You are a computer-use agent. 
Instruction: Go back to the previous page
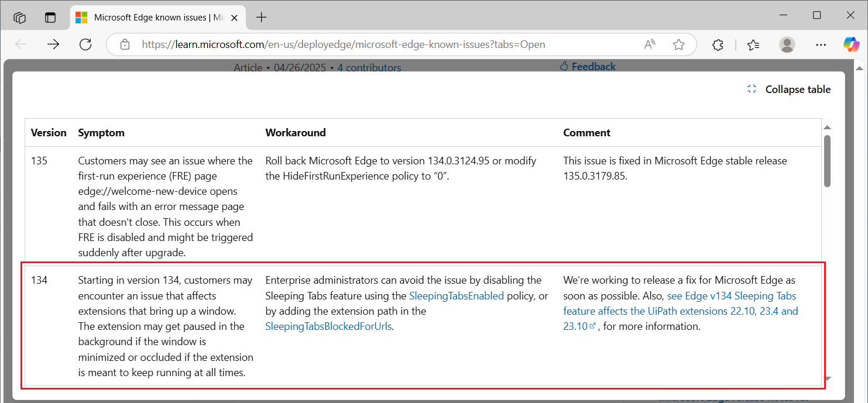point(21,44)
